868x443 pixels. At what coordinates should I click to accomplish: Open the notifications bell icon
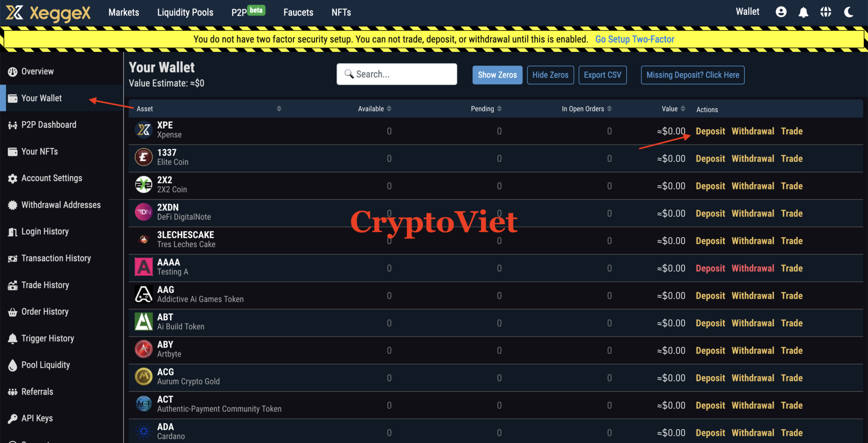pos(804,12)
